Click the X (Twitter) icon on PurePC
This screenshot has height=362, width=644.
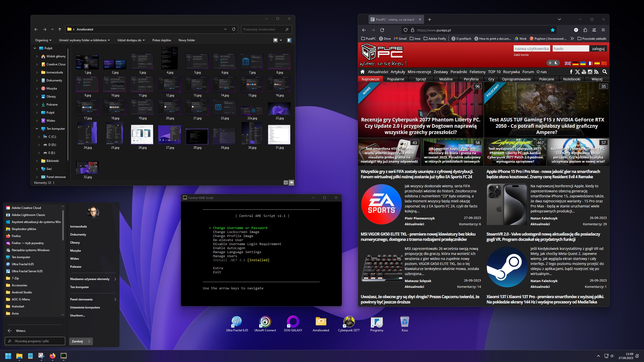coord(577,72)
